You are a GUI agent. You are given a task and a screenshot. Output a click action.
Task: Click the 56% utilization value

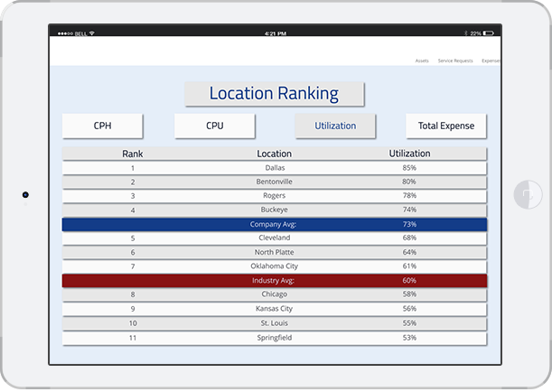tap(409, 309)
